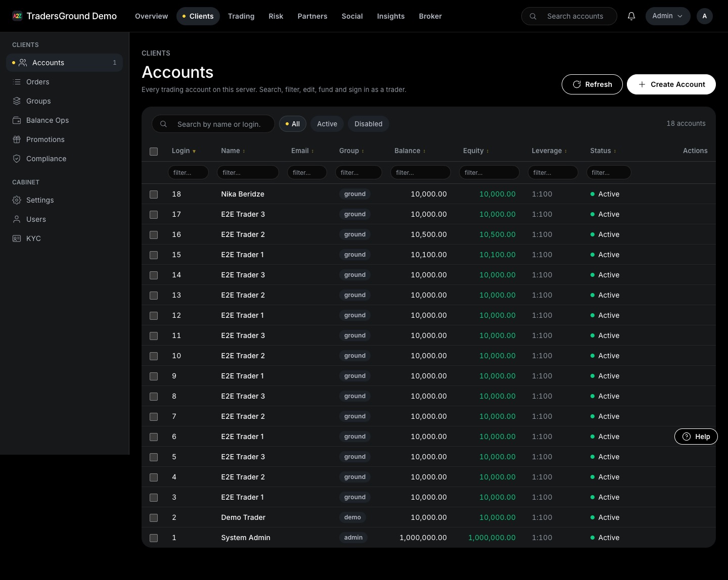Sort by the Status column header
This screenshot has width=728, height=580.
(x=603, y=151)
